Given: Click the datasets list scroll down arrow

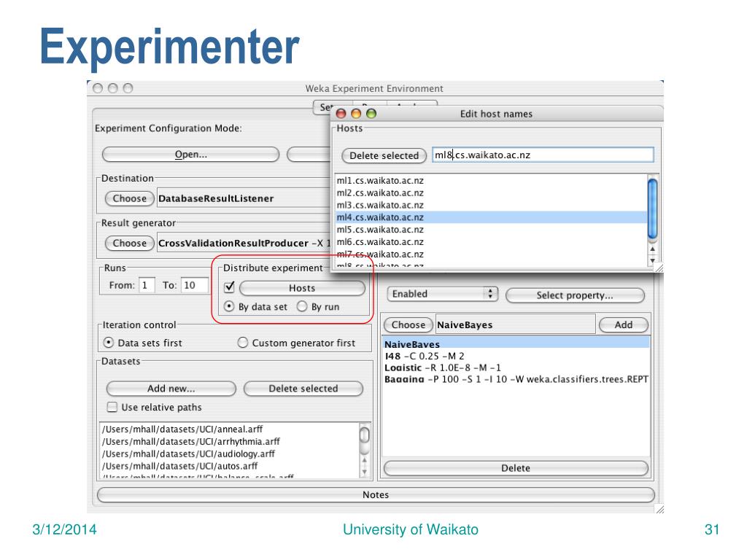Looking at the screenshot, I should coord(365,472).
